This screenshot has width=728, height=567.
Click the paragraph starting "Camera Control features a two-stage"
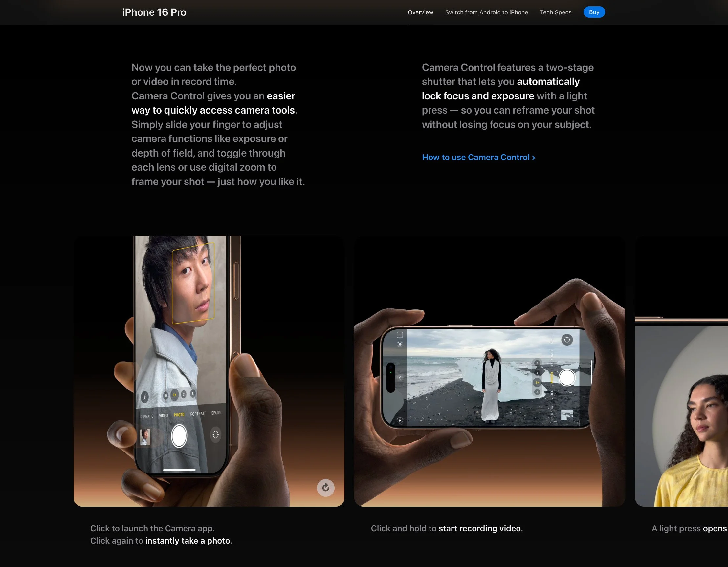pyautogui.click(x=508, y=96)
